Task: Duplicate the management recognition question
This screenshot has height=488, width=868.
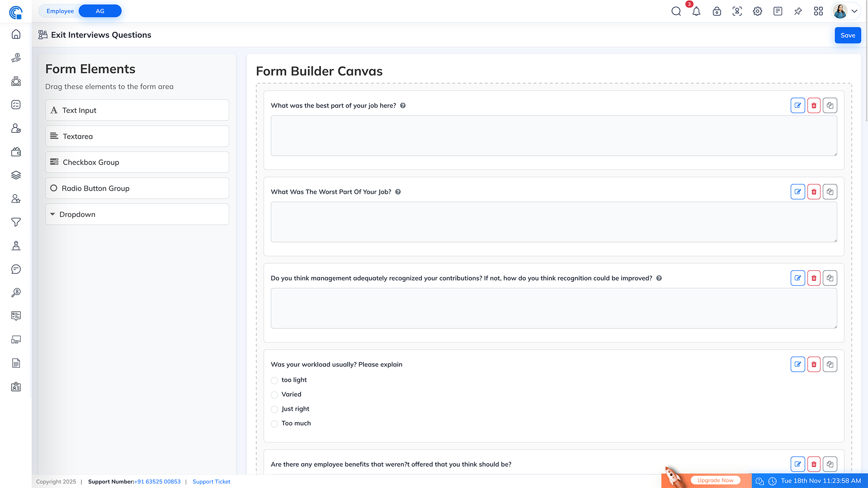Action: pyautogui.click(x=830, y=278)
